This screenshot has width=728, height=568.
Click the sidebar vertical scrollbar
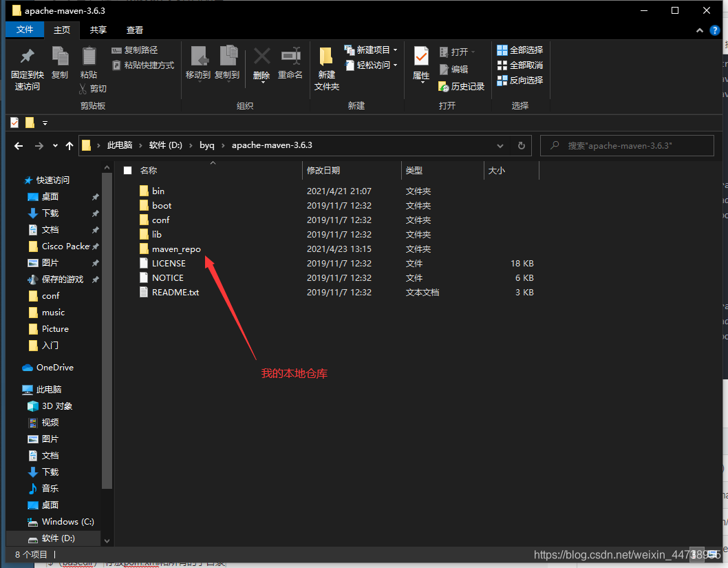107,330
